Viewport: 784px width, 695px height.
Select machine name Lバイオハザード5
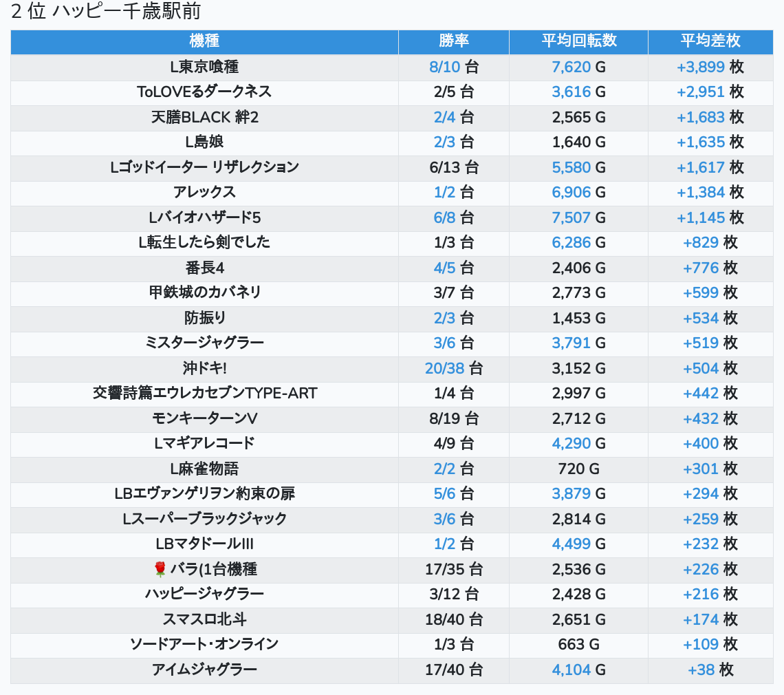(x=204, y=217)
